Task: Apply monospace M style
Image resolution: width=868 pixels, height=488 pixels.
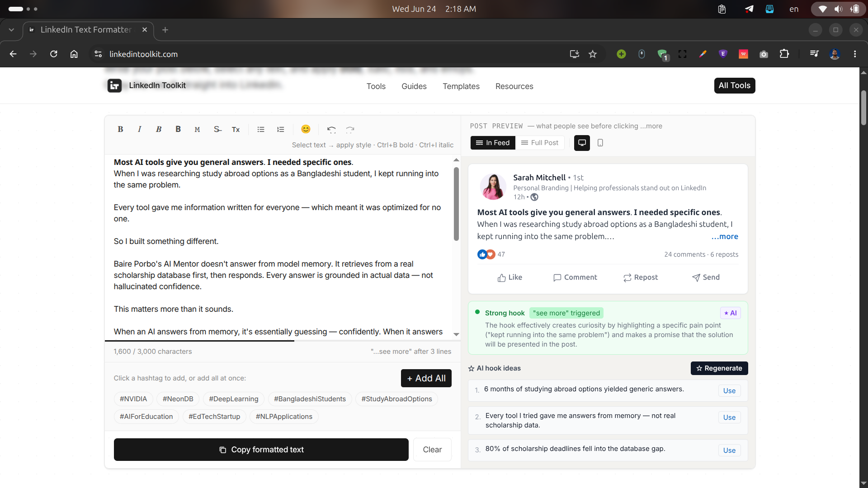Action: [x=197, y=129]
